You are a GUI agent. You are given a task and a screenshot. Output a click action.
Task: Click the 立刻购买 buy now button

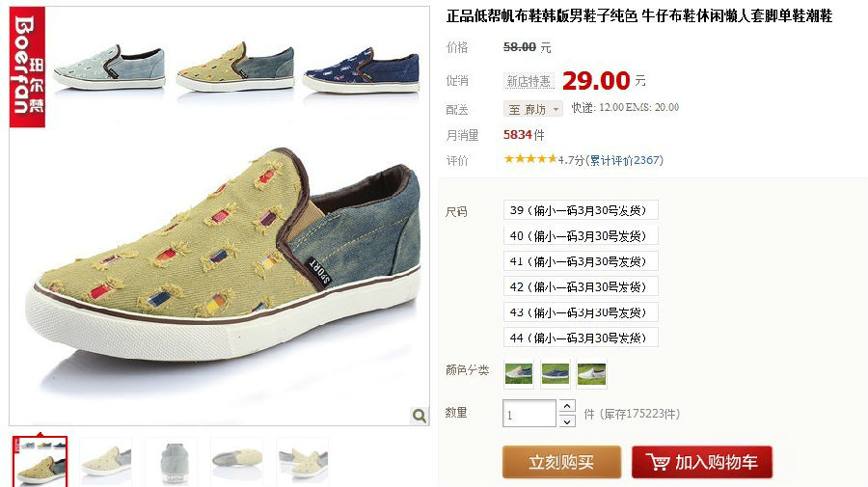pyautogui.click(x=561, y=462)
